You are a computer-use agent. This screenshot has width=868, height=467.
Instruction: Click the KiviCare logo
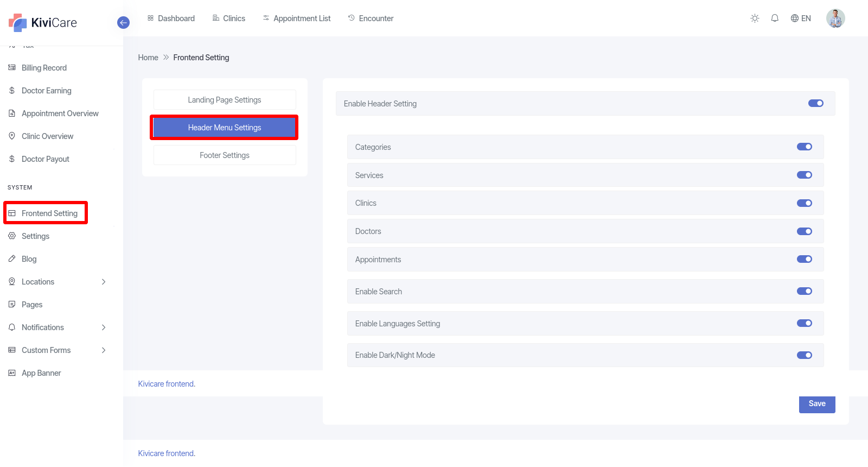(43, 23)
